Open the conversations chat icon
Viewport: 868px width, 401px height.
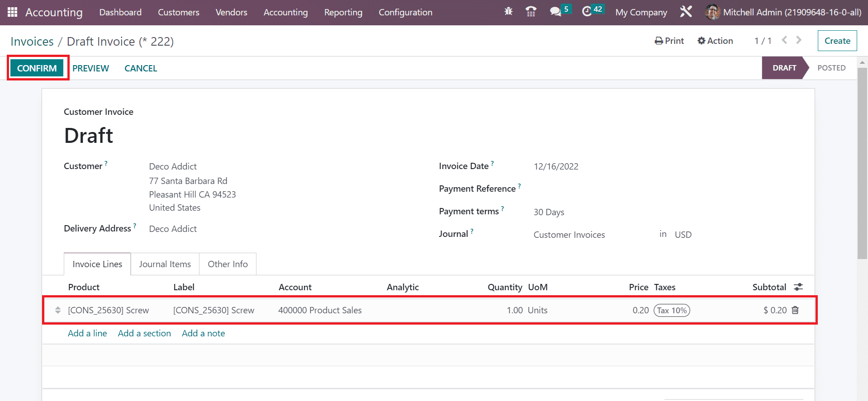(555, 12)
